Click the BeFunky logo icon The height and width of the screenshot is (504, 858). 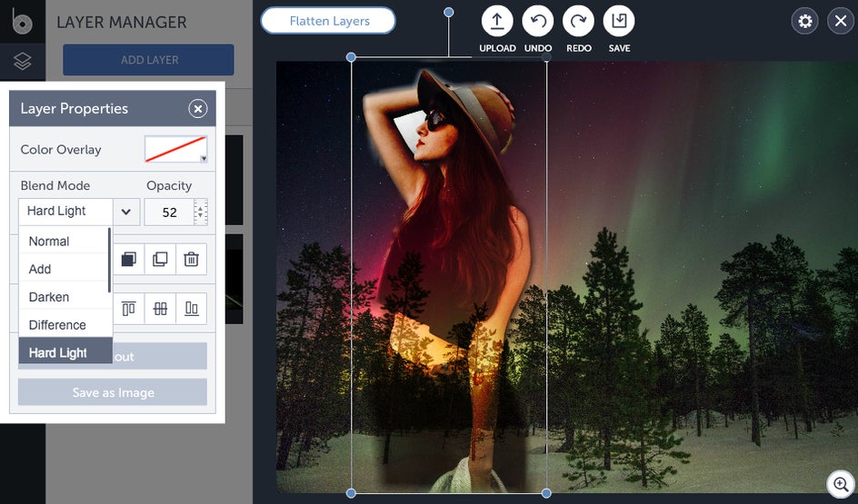pos(22,21)
